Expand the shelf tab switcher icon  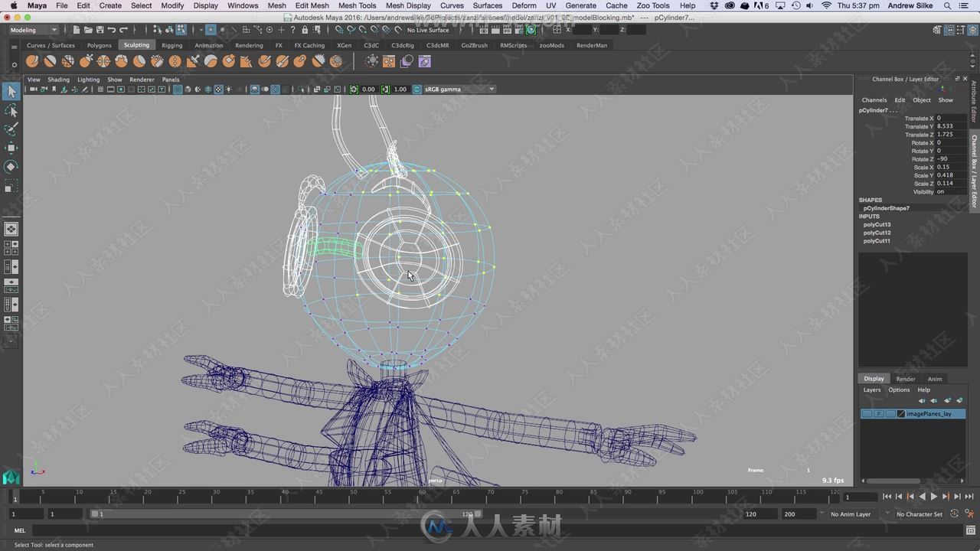(14, 47)
